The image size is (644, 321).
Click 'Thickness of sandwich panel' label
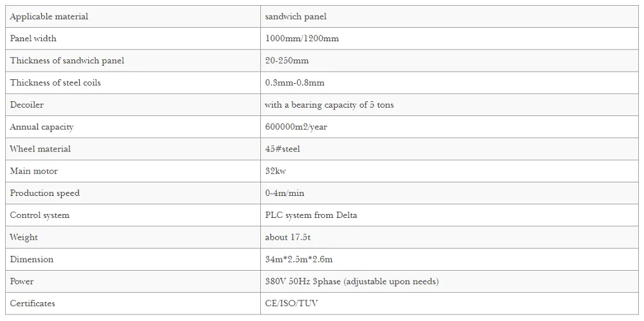(67, 61)
